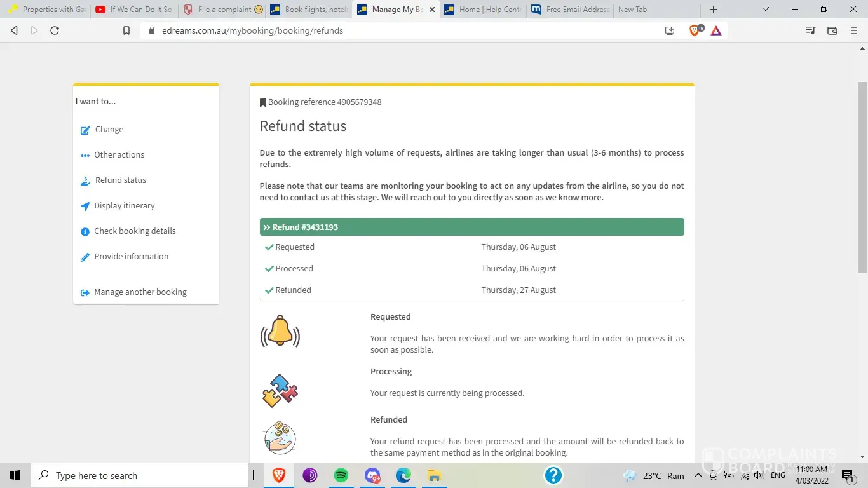Open Brave Shields icon in address bar
The image size is (868, 488).
pyautogui.click(x=695, y=30)
